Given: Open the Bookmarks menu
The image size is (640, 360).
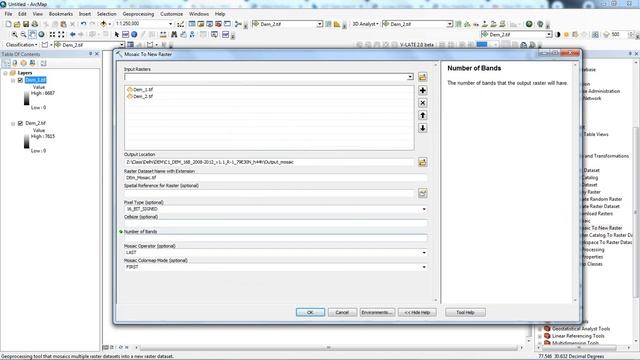Looking at the screenshot, I should [61, 14].
